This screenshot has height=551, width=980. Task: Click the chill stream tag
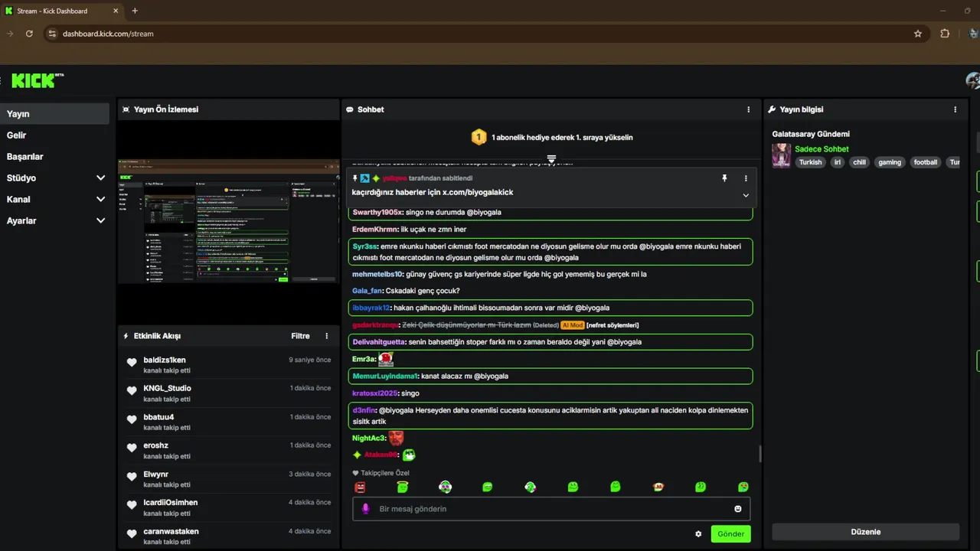click(859, 162)
